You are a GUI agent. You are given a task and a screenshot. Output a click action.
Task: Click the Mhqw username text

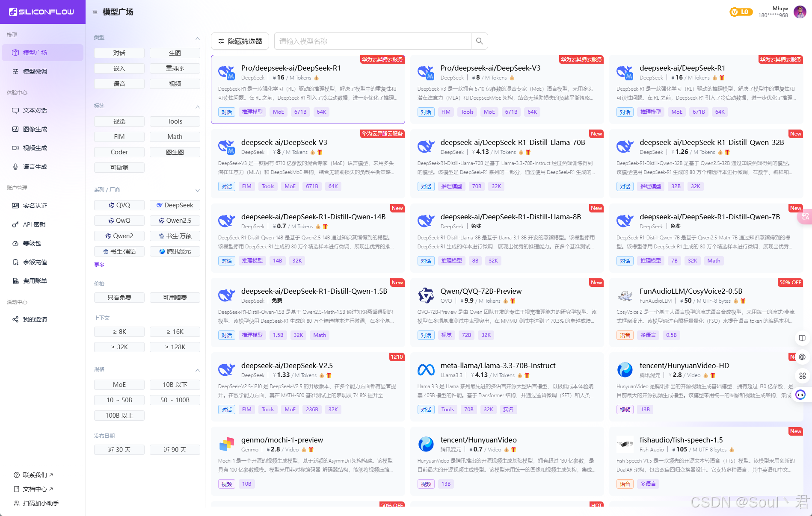(780, 9)
